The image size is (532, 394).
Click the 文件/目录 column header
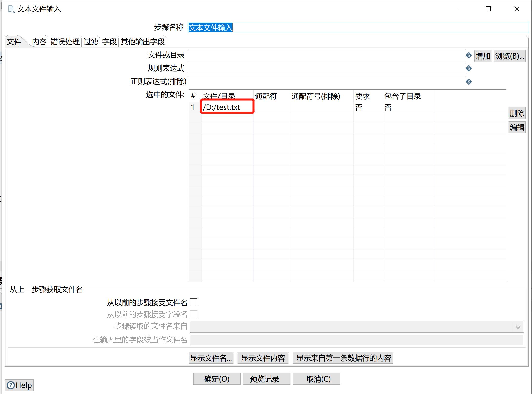(x=227, y=96)
